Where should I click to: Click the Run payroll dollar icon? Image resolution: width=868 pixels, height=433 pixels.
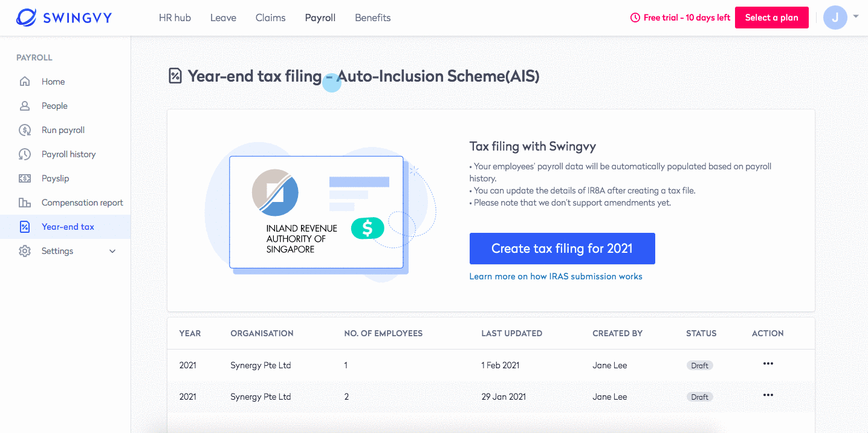point(24,129)
